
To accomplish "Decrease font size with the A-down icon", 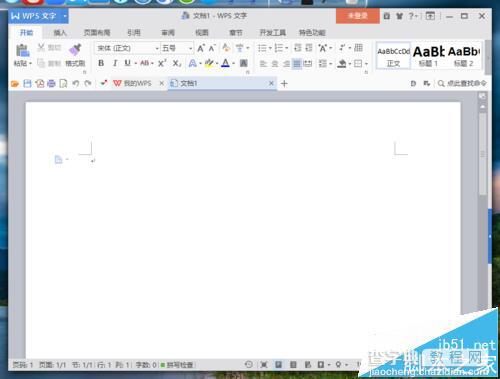I will [x=212, y=48].
